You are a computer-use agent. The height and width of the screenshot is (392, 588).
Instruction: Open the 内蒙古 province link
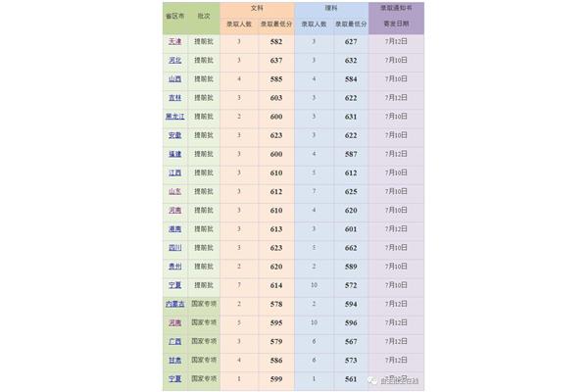(174, 304)
